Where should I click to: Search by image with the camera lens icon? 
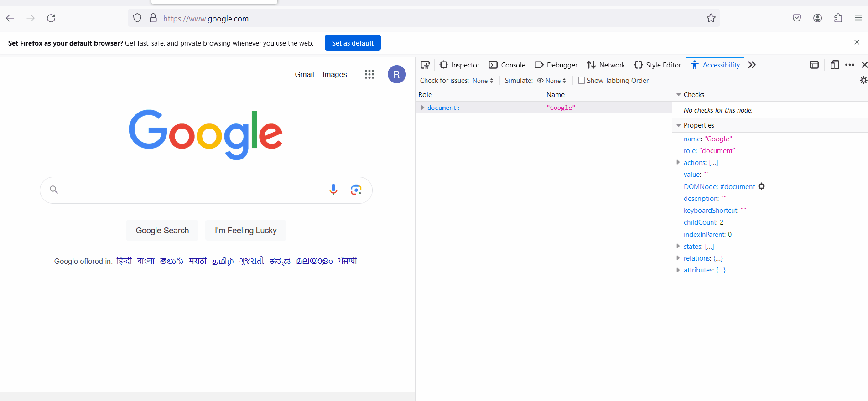coord(356,190)
